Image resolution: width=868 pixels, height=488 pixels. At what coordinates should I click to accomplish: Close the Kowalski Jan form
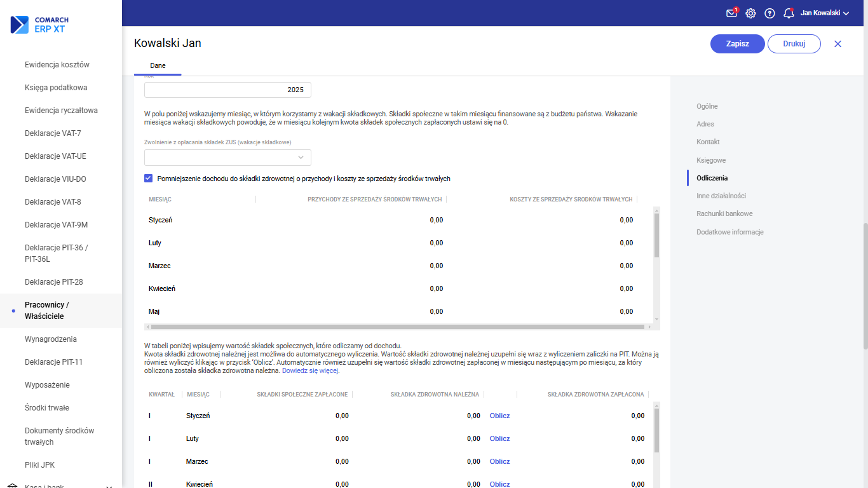(837, 44)
